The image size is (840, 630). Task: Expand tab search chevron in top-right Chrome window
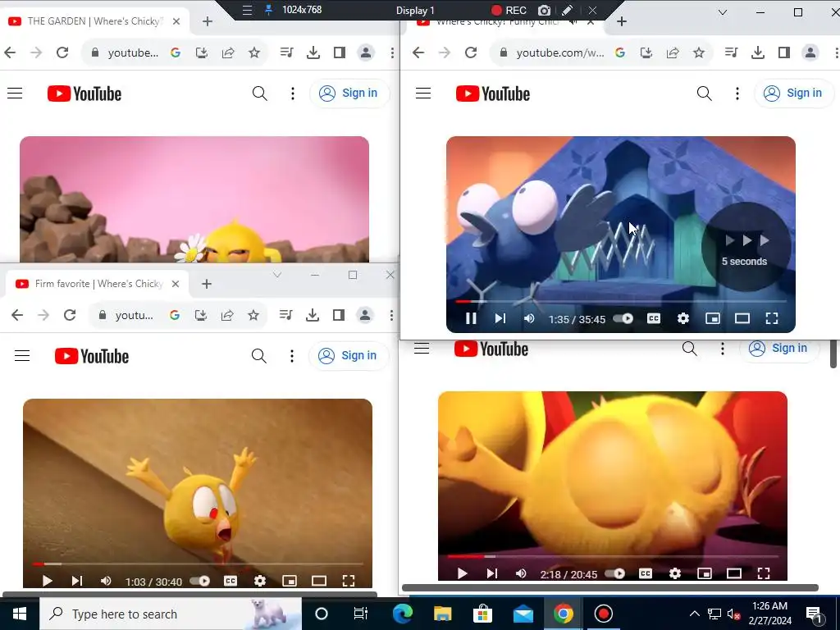(723, 12)
